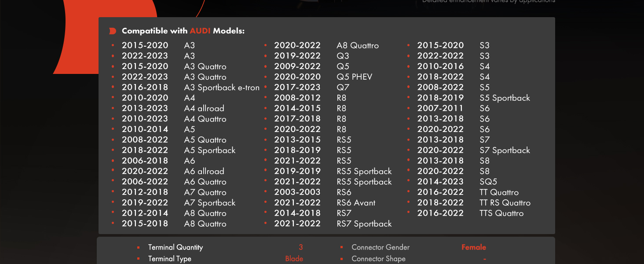644x264 pixels.
Task: Select the '2019-2019' year range
Action: 297,171
